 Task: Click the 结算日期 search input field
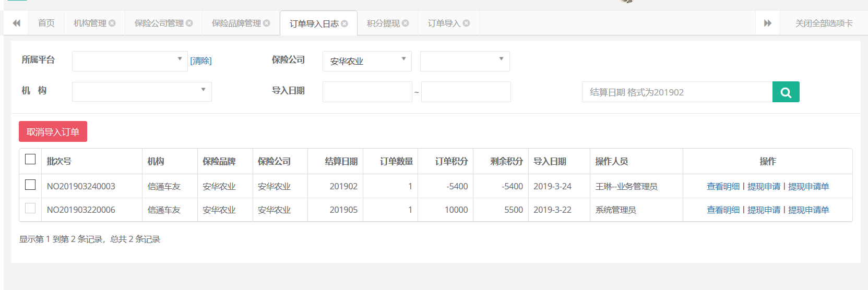[x=677, y=92]
